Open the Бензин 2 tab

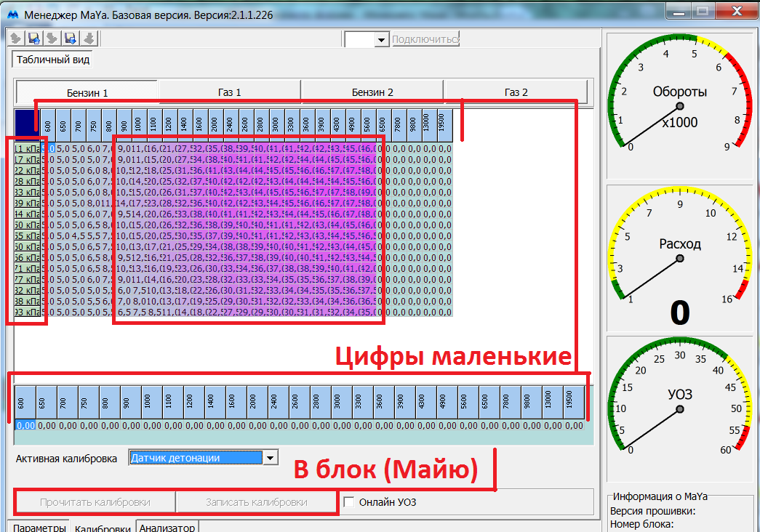click(372, 93)
